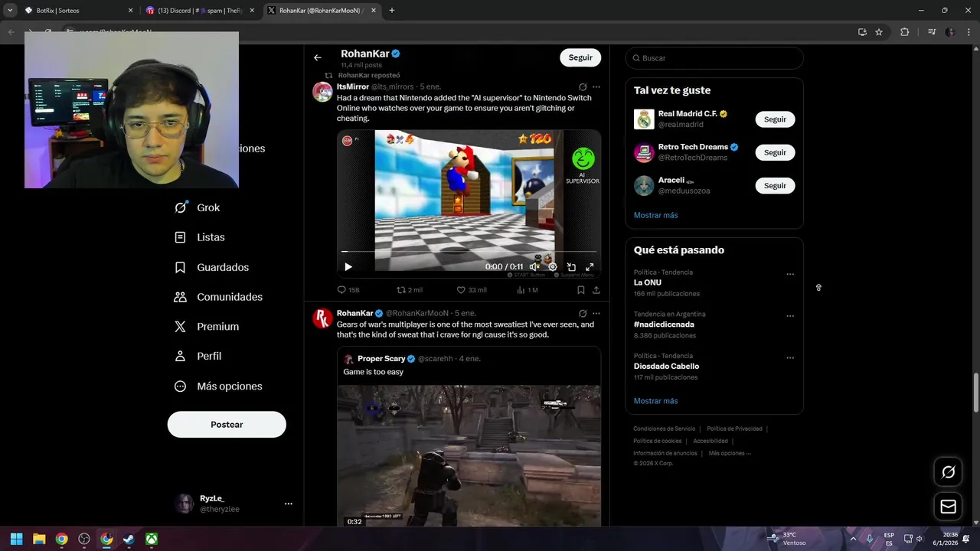
Task: Follow RohanKar with the Seguir button
Action: pyautogui.click(x=580, y=57)
